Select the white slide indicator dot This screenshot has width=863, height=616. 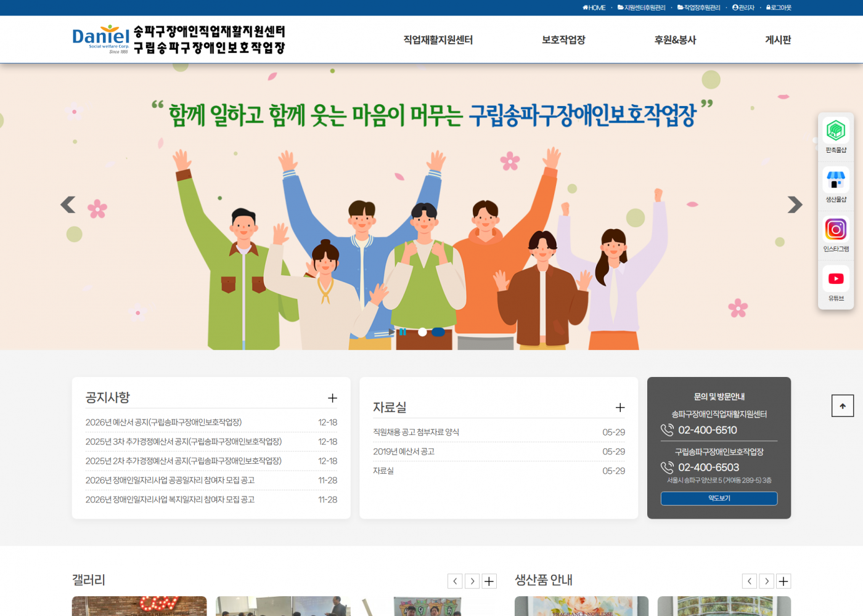[422, 332]
